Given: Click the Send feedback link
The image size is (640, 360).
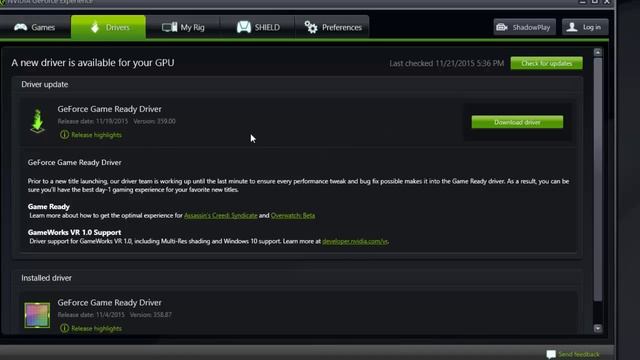Looking at the screenshot, I should (579, 354).
